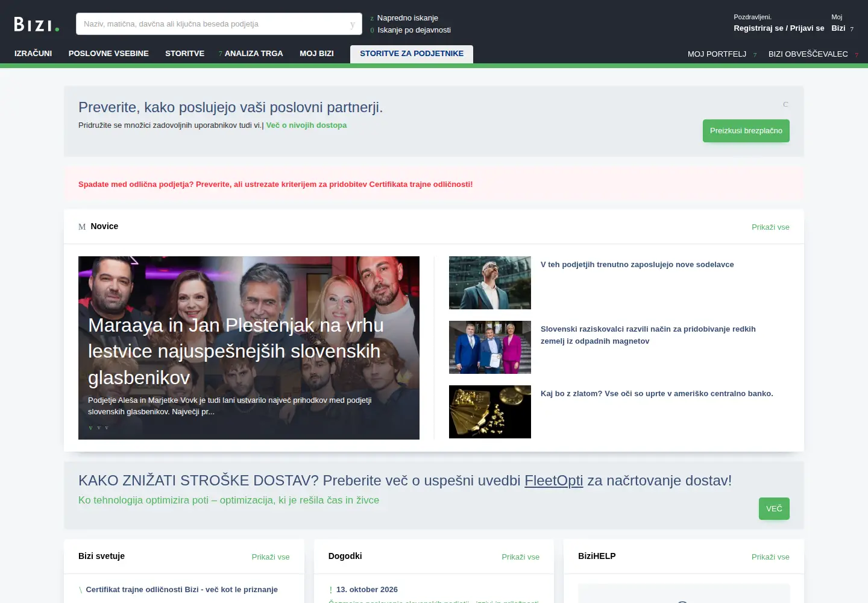Screen dimensions: 868x603
Task: Open the Maraaya in Jan Plestenjak headline story
Action: click(x=236, y=351)
